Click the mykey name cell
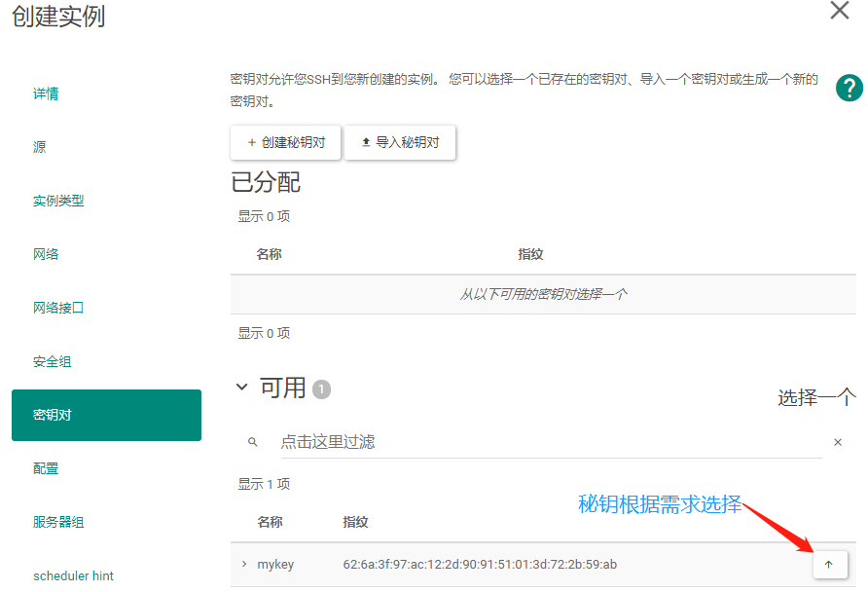Image resolution: width=868 pixels, height=592 pixels. [x=275, y=565]
